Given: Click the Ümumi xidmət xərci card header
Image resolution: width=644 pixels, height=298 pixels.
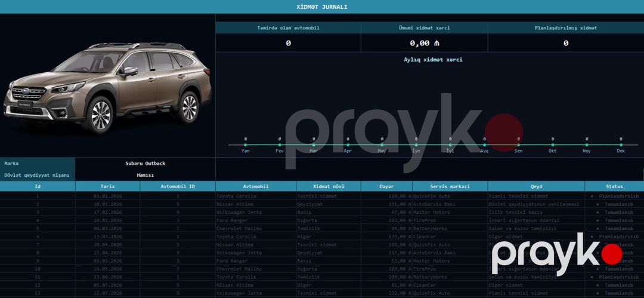Looking at the screenshot, I should (x=425, y=28).
